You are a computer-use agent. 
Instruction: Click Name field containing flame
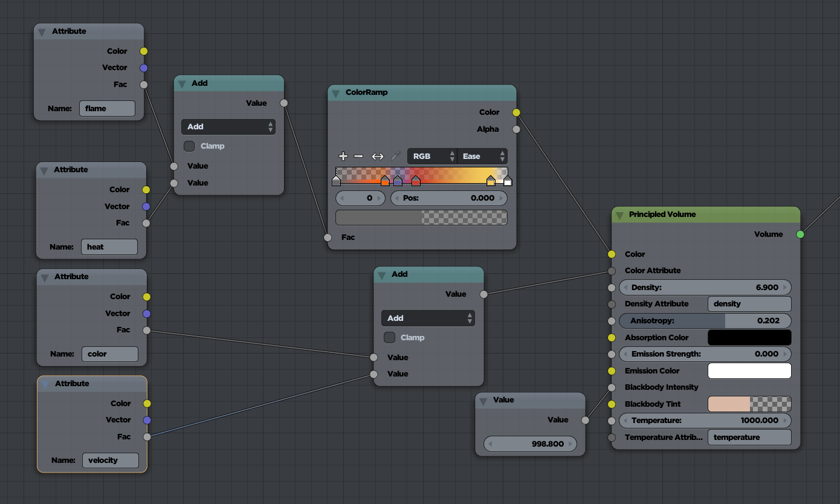point(107,109)
